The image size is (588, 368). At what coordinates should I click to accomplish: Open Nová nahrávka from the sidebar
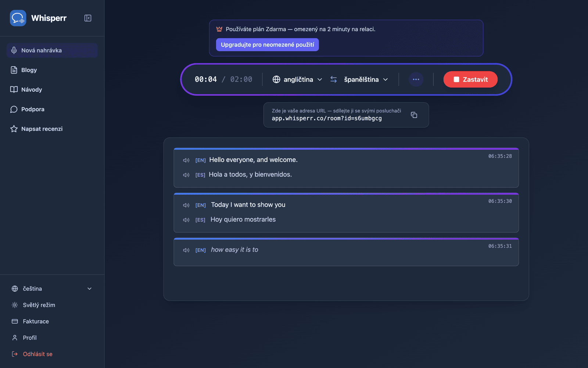tap(52, 50)
